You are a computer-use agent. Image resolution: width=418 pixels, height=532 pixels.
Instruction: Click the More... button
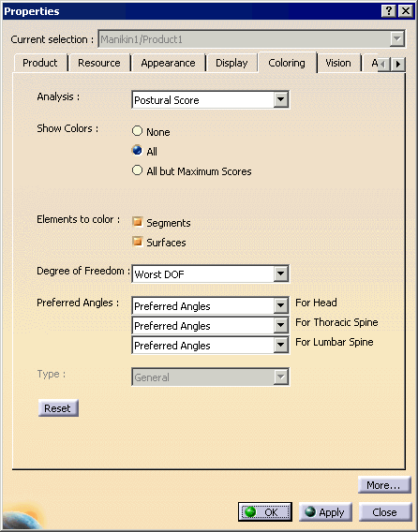tap(384, 485)
